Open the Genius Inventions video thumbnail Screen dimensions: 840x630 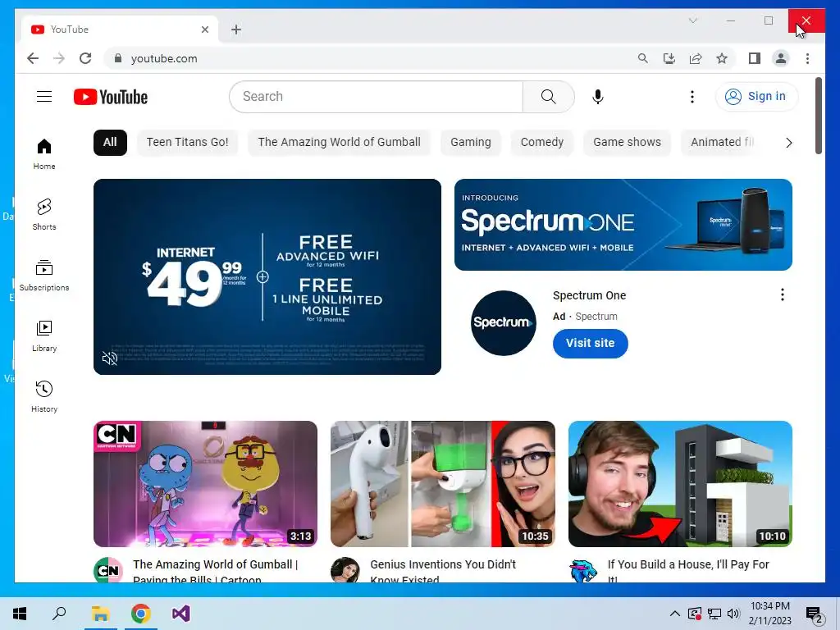point(442,484)
